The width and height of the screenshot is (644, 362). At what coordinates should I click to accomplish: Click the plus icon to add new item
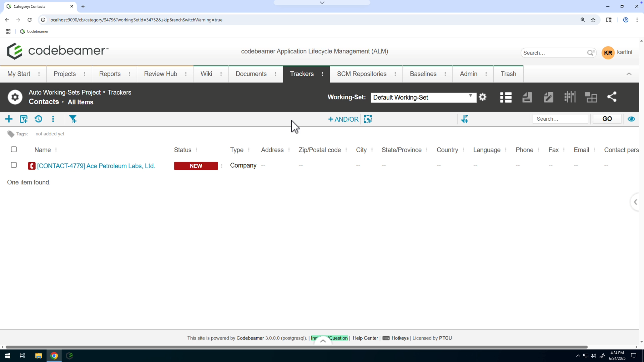[9, 119]
